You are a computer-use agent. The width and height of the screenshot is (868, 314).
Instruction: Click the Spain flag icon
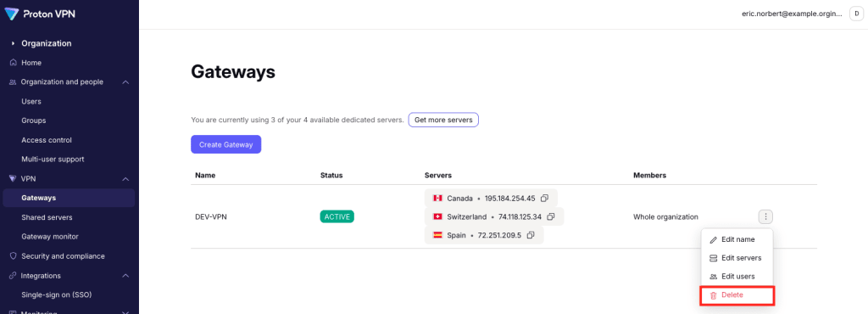point(437,235)
